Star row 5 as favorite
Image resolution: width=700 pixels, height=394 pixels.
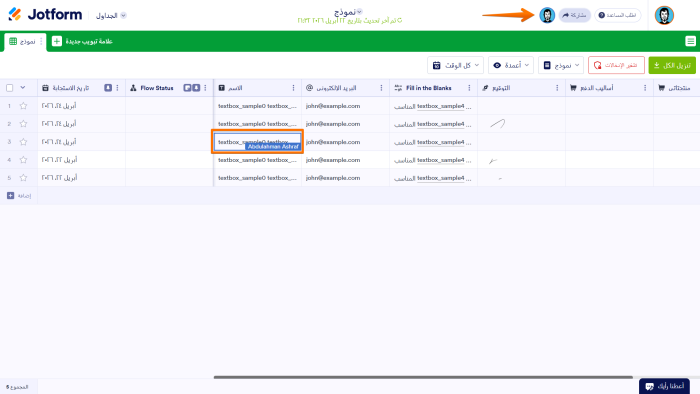pyautogui.click(x=24, y=178)
